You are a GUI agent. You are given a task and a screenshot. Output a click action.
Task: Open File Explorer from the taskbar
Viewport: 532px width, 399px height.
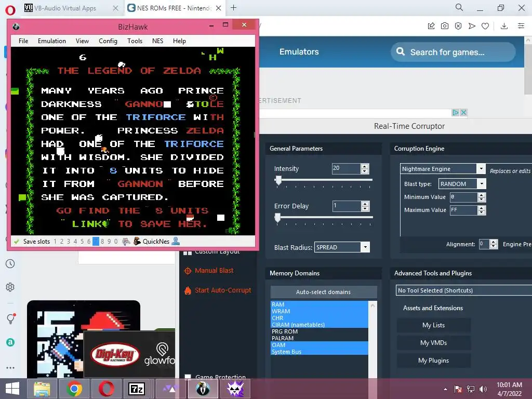(x=42, y=389)
